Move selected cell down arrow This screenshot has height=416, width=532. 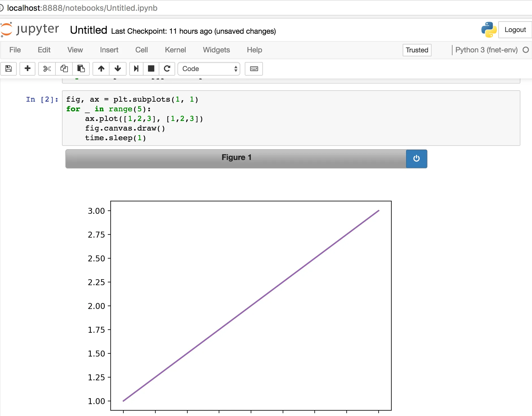point(118,69)
